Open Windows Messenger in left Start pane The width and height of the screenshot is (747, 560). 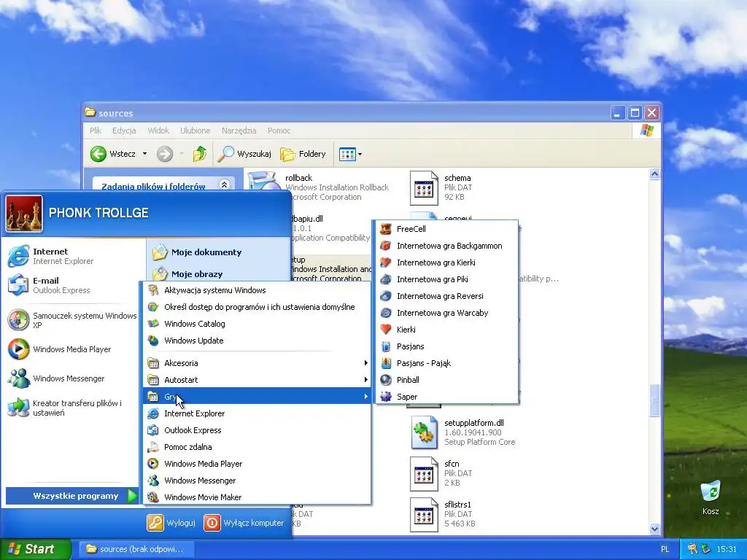(x=72, y=378)
